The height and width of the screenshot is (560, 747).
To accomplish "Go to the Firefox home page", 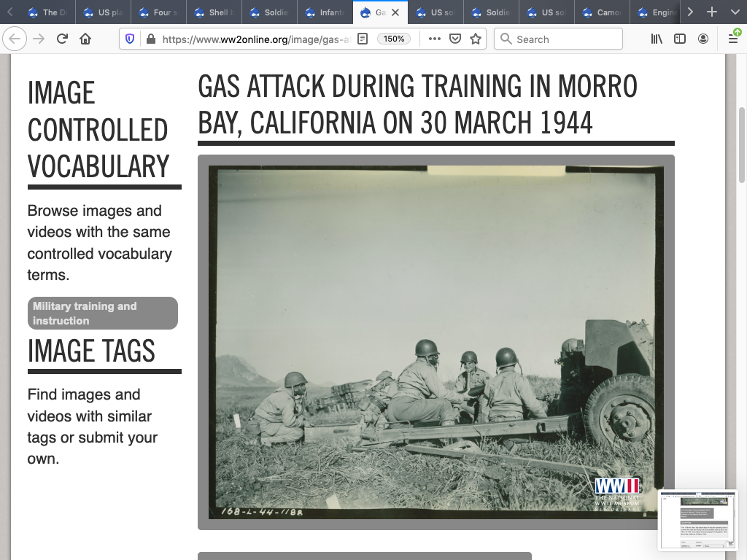I will 85,39.
